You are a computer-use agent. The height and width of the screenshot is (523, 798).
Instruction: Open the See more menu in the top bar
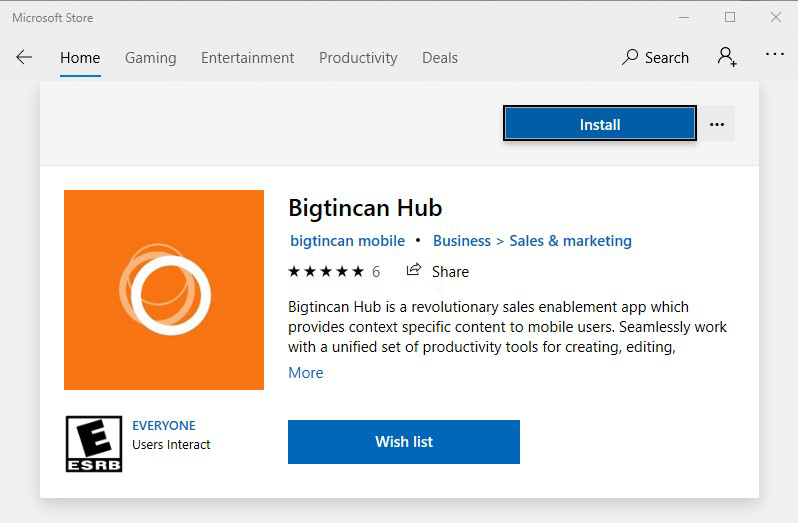(x=775, y=54)
